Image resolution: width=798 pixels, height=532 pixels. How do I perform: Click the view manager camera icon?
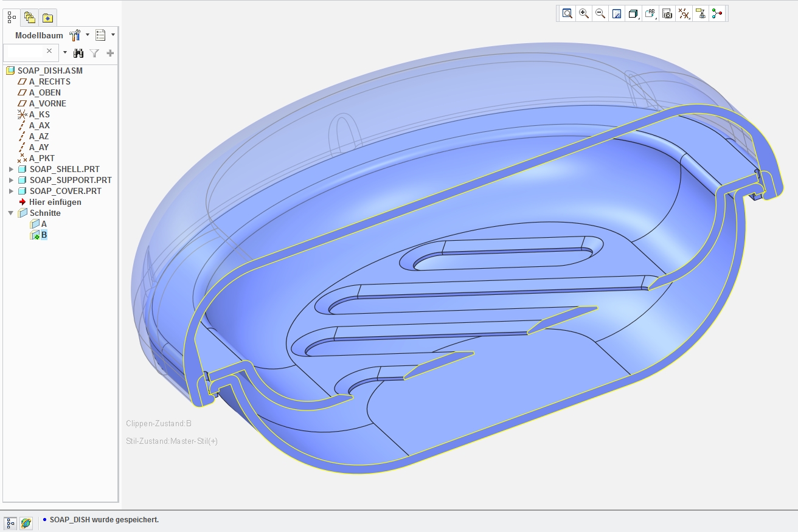tap(667, 13)
